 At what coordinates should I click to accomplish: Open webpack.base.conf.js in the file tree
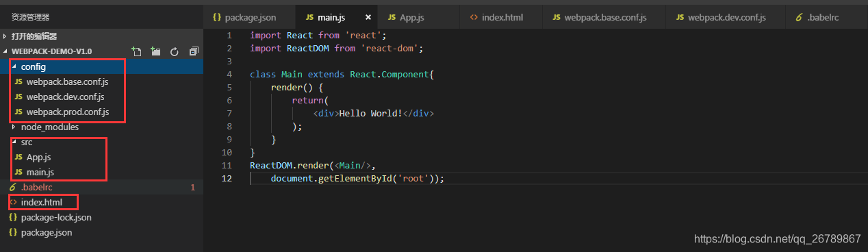pyautogui.click(x=101, y=81)
